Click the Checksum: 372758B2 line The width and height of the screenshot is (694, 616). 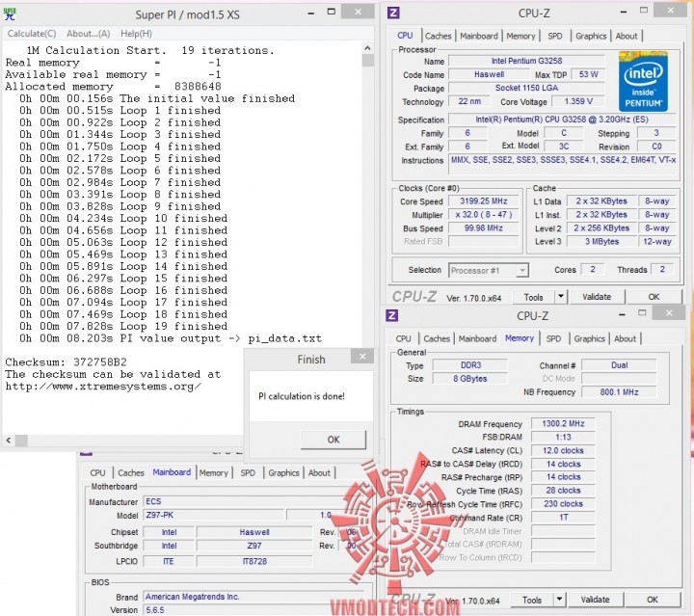click(66, 362)
